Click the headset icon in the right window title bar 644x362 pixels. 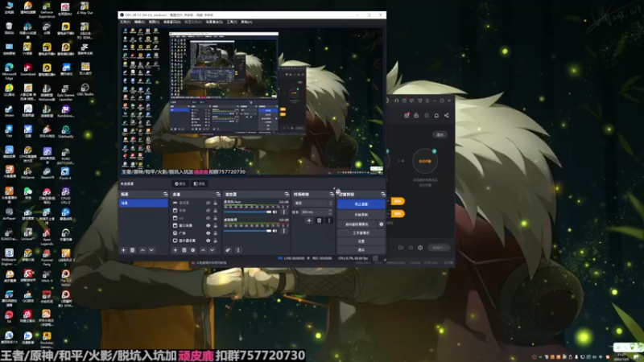click(397, 101)
